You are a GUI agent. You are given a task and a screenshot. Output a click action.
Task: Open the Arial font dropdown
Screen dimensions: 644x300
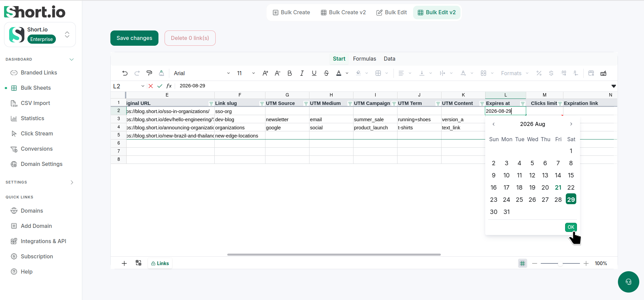202,73
